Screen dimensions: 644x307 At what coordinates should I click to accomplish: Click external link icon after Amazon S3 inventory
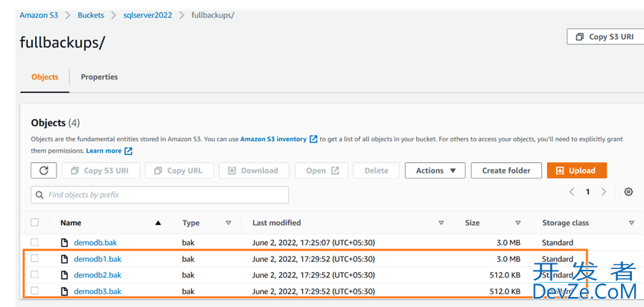pyautogui.click(x=313, y=139)
